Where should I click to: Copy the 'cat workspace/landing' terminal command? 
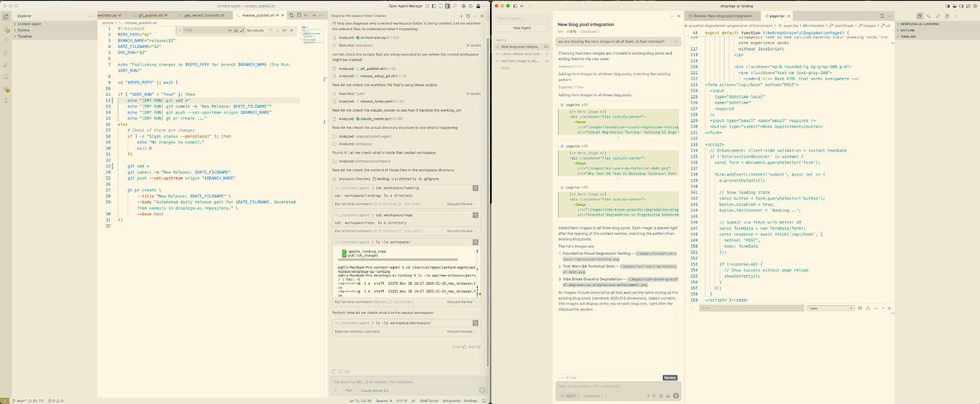(x=475, y=188)
